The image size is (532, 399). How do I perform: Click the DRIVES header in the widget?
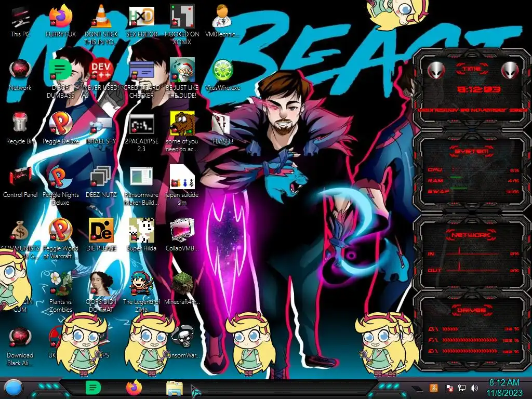click(x=472, y=310)
